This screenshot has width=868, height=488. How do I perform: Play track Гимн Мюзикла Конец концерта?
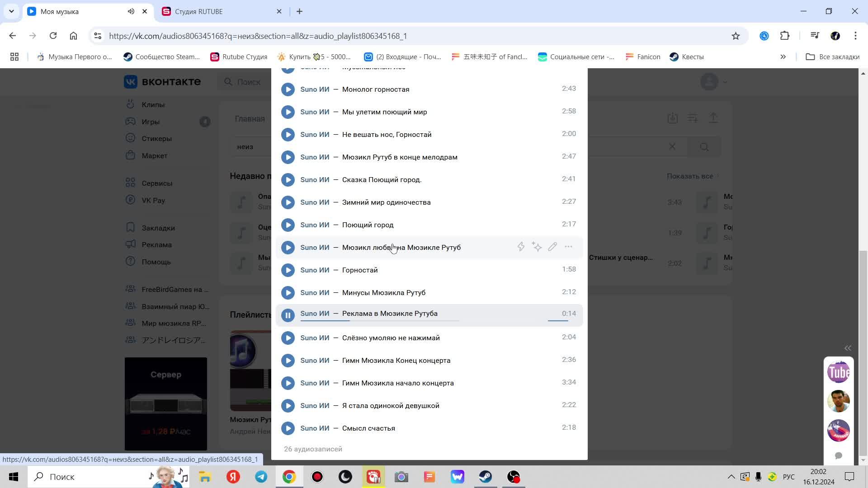coord(288,361)
